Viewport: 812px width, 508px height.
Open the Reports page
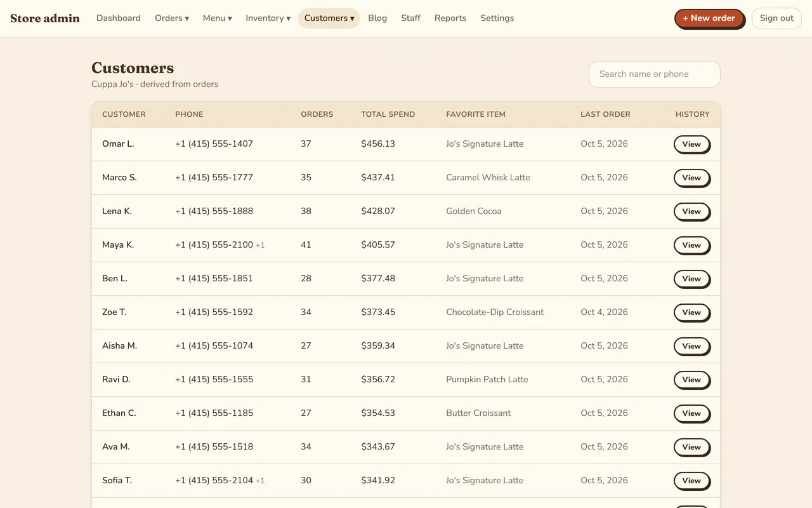tap(450, 18)
